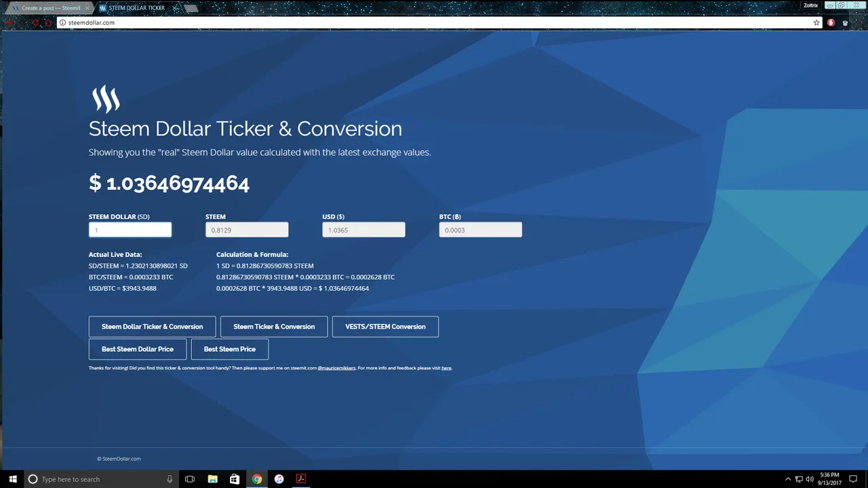Screen dimensions: 868x488
Task: Open File Explorer from the taskbar
Action: pos(212,479)
